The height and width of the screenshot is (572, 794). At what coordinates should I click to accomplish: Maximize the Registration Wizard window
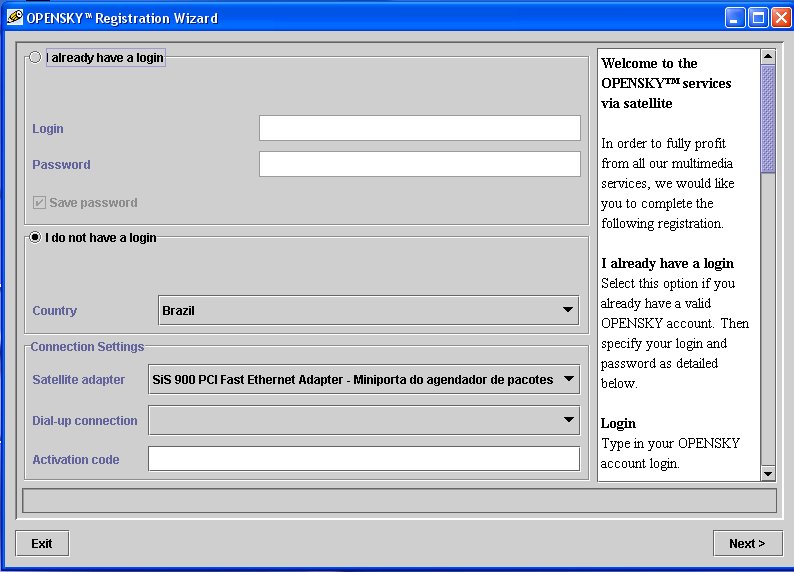(759, 18)
